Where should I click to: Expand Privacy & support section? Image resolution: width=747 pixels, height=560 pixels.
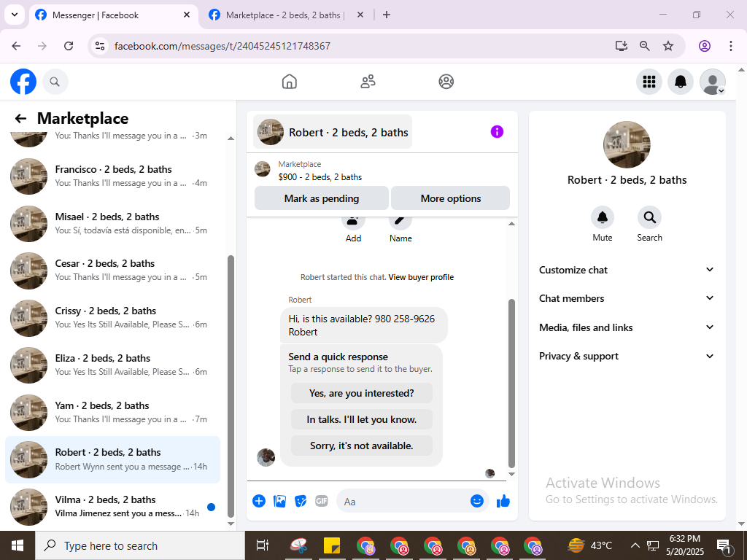[627, 356]
